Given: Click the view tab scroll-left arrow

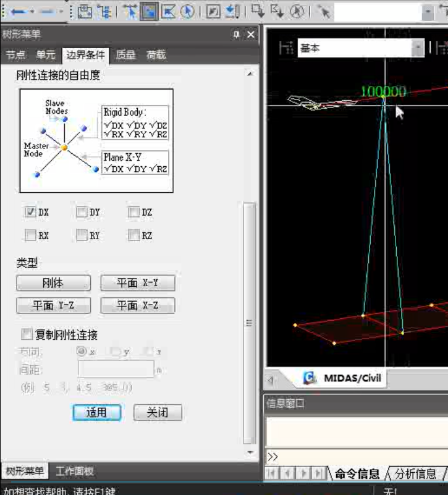Looking at the screenshot, I should coord(270,380).
